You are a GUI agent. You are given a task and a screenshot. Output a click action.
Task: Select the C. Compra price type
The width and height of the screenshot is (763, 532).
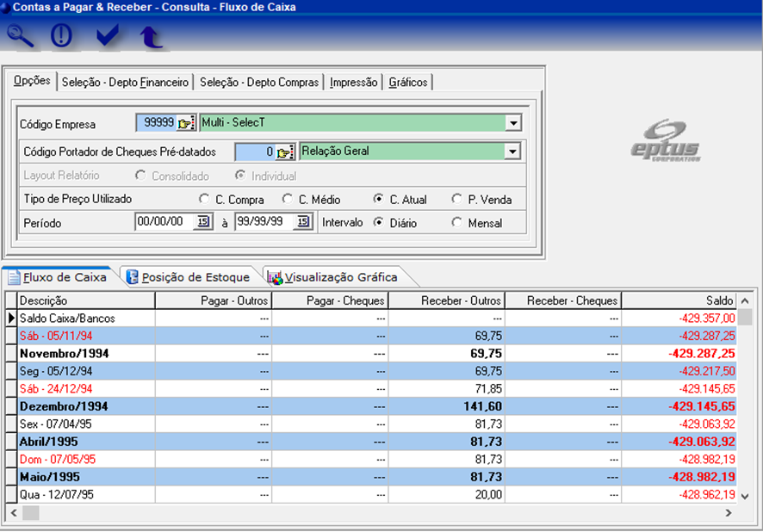204,200
